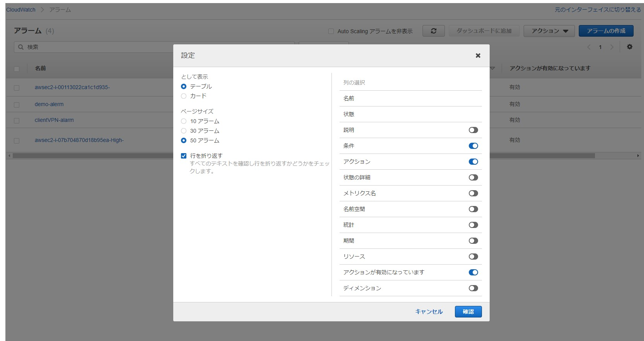644x341 pixels.
Task: Choose 10 アラーム page size
Action: click(x=184, y=121)
